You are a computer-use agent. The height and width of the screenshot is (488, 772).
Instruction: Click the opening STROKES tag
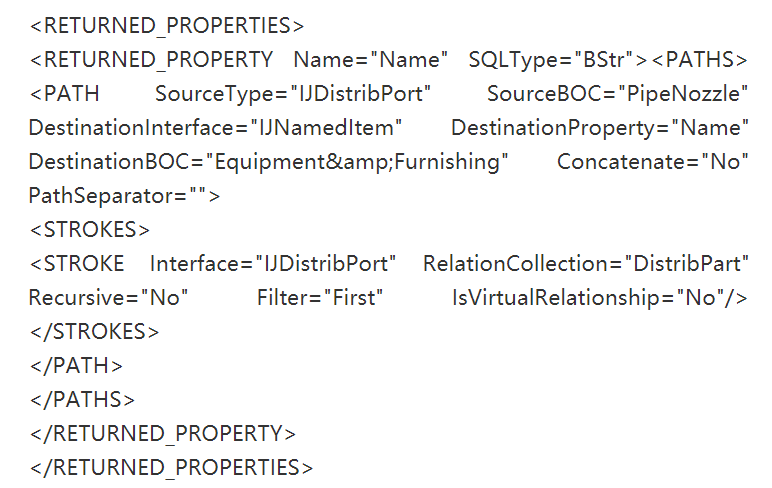[x=90, y=229]
